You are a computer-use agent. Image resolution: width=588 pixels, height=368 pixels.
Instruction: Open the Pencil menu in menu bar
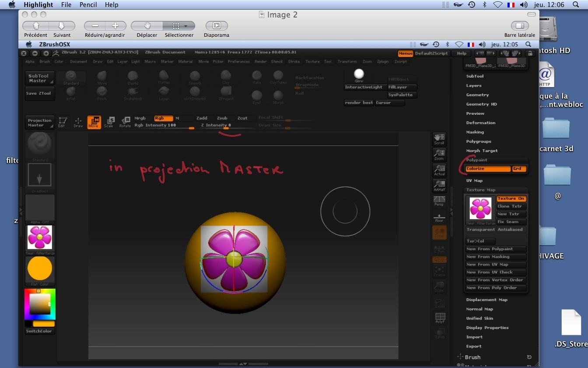(x=88, y=5)
